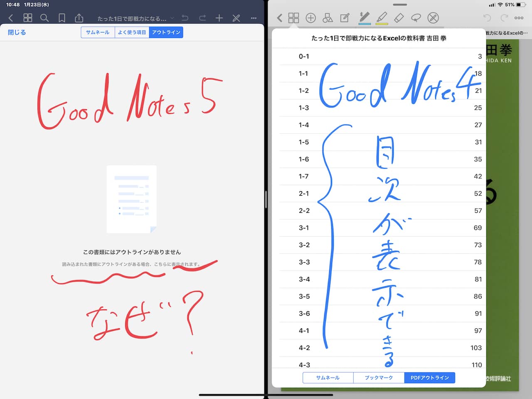
Task: Tap the 10:48 clock in status bar
Action: 13,5
